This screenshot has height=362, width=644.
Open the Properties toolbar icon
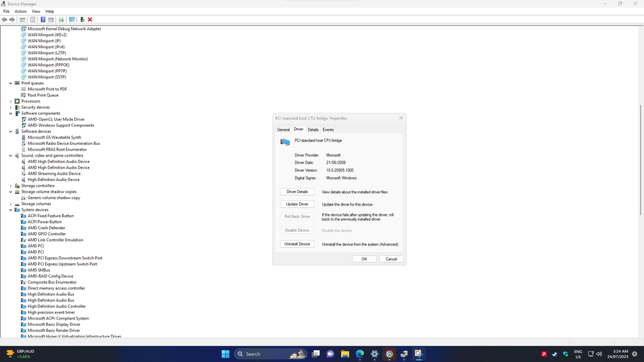tap(33, 20)
